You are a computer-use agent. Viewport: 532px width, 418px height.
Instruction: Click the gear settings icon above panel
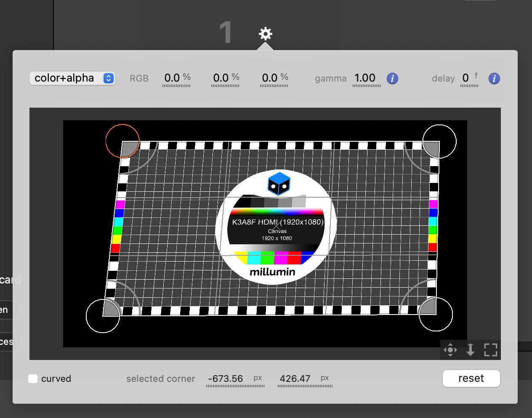pos(266,34)
